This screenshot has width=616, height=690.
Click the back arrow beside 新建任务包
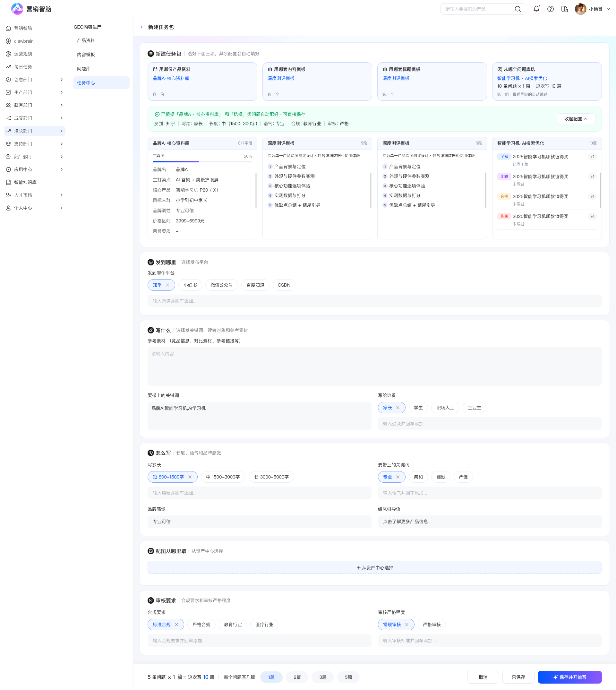tap(142, 27)
